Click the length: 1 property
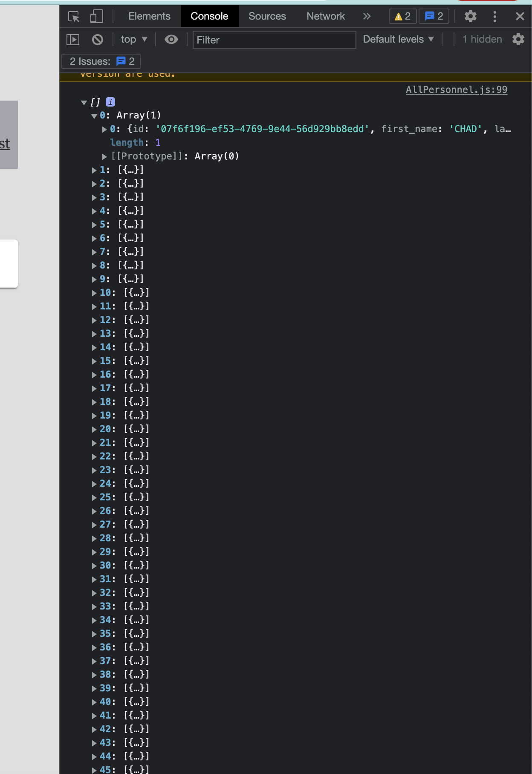This screenshot has width=532, height=774. click(x=135, y=142)
